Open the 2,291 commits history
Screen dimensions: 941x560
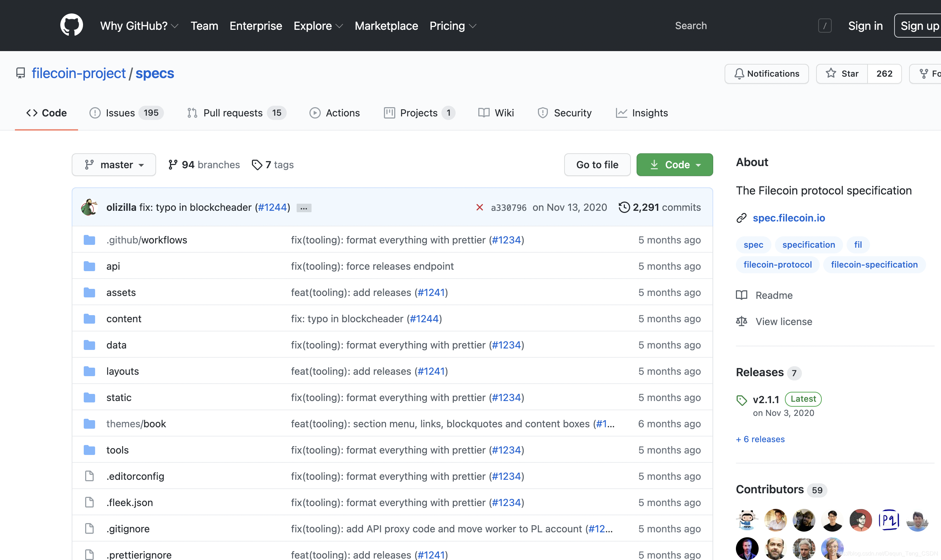[666, 207]
